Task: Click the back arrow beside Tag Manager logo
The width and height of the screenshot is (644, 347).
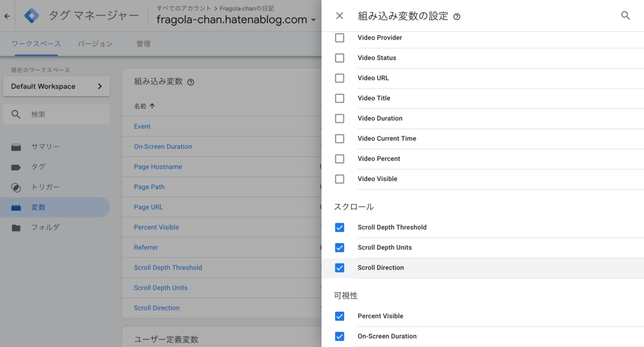Action: coord(7,16)
